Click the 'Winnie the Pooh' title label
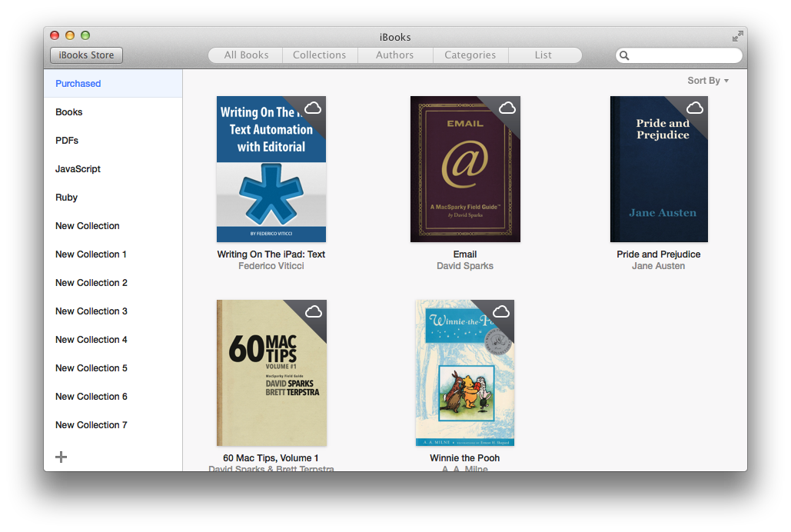 pos(465,457)
